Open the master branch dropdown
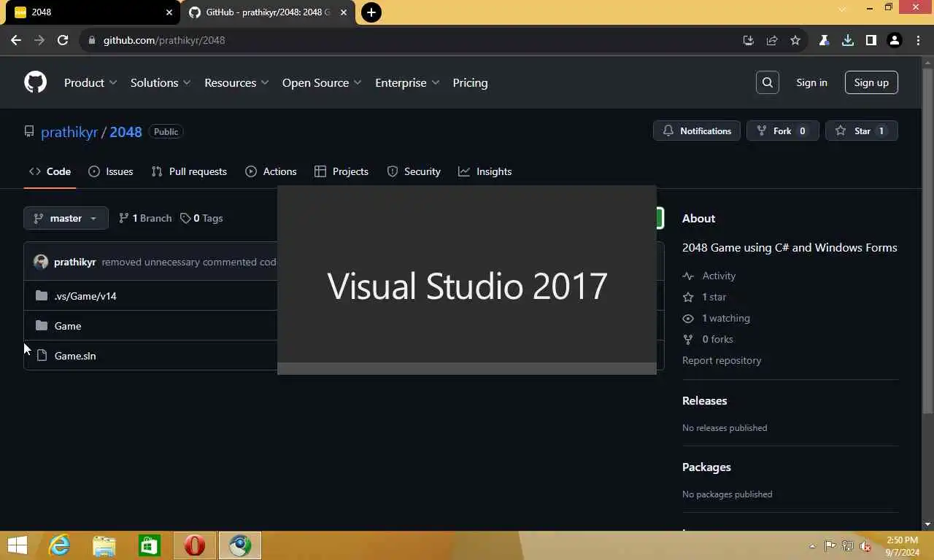 coord(66,218)
